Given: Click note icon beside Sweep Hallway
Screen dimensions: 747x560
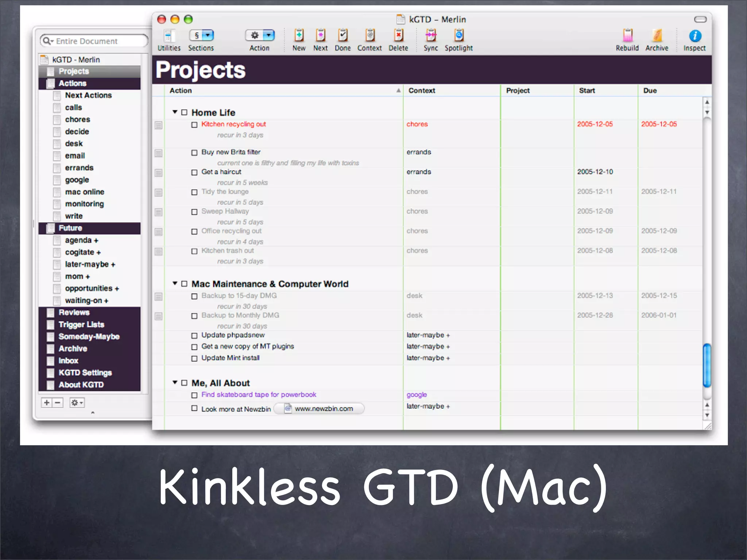Looking at the screenshot, I should click(x=158, y=212).
